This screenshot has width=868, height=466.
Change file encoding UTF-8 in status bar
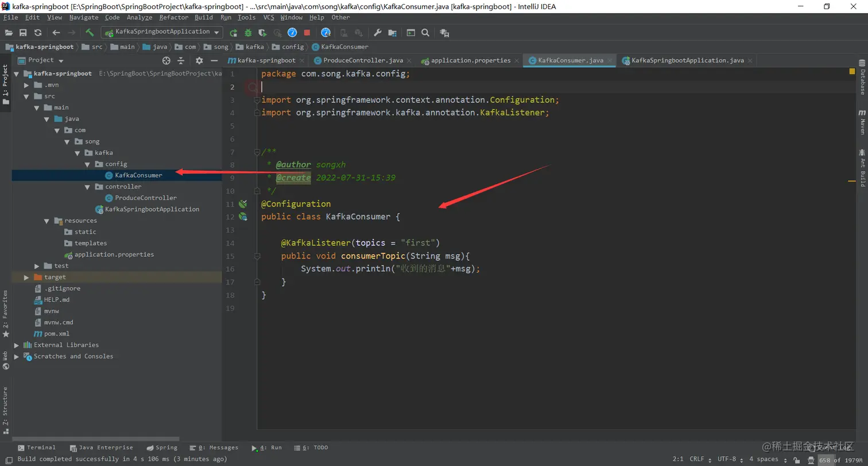[x=731, y=459]
